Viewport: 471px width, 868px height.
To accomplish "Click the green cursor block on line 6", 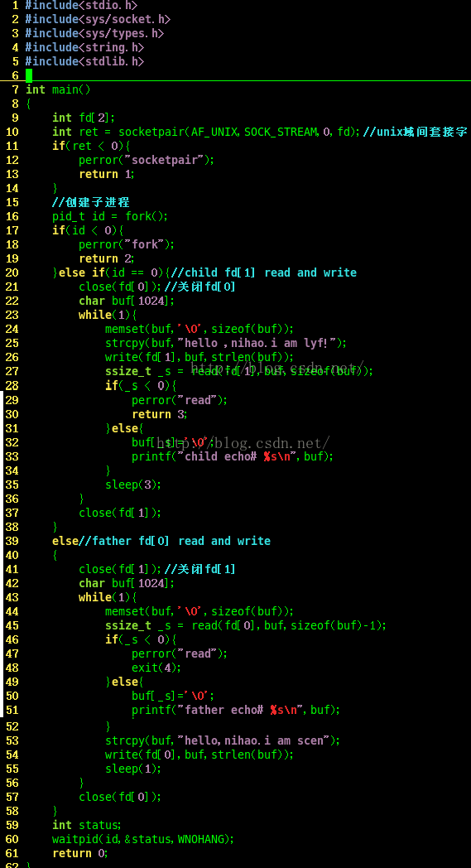I will click(x=29, y=75).
